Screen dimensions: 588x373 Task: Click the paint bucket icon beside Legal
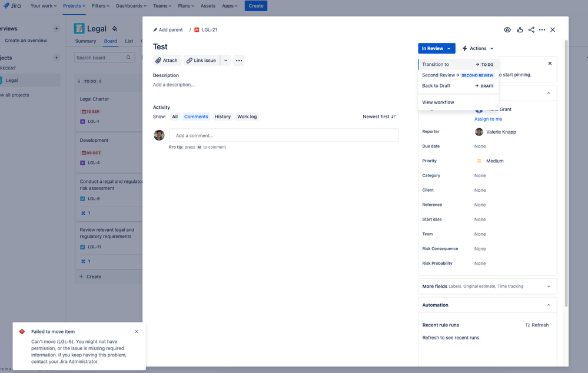(115, 28)
